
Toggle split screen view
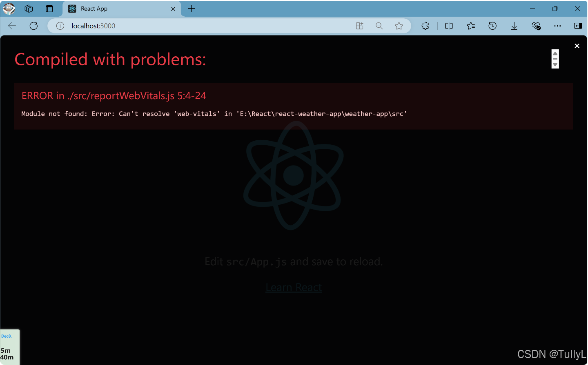(449, 26)
